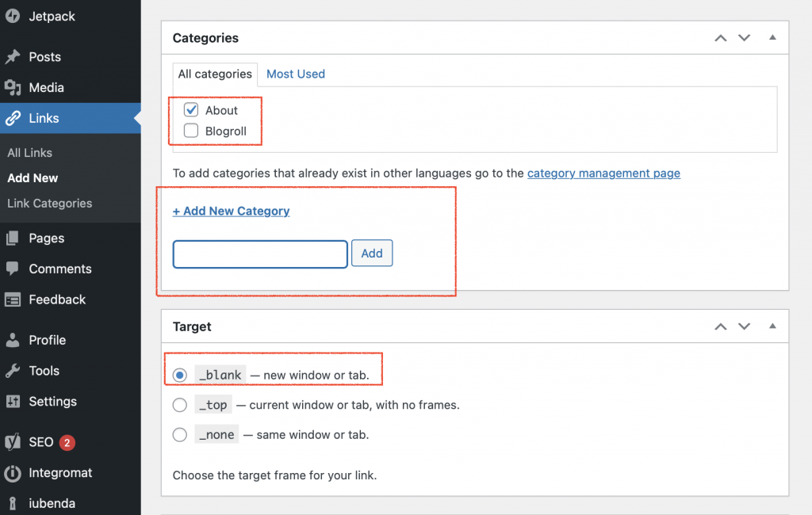812x515 pixels.
Task: Open the Jetpack dashboard from the sidebar
Action: click(13, 16)
